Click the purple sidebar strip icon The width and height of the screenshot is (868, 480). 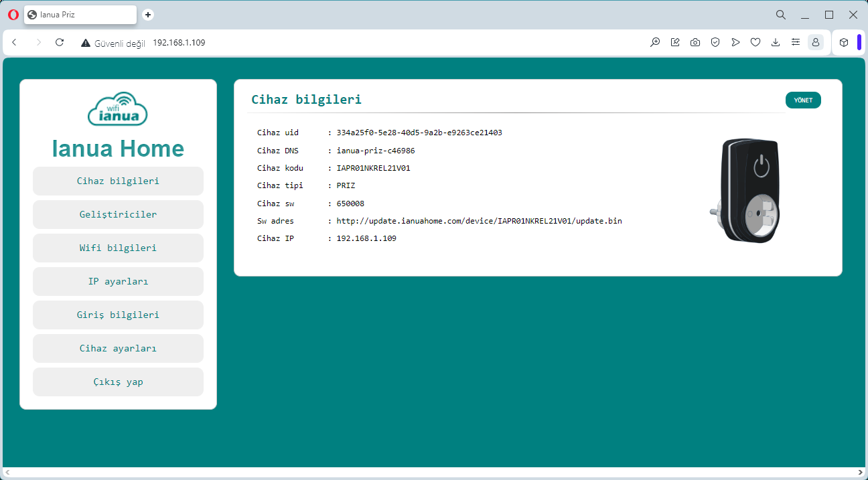coord(859,42)
